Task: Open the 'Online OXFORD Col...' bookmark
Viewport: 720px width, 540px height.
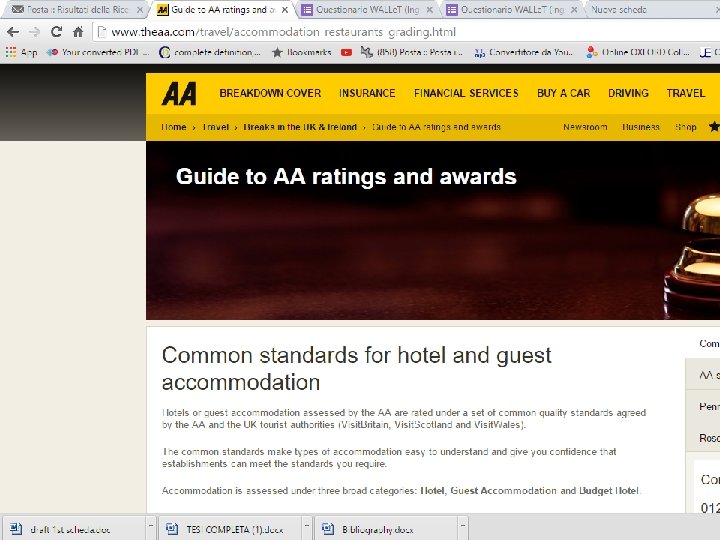Action: point(638,52)
